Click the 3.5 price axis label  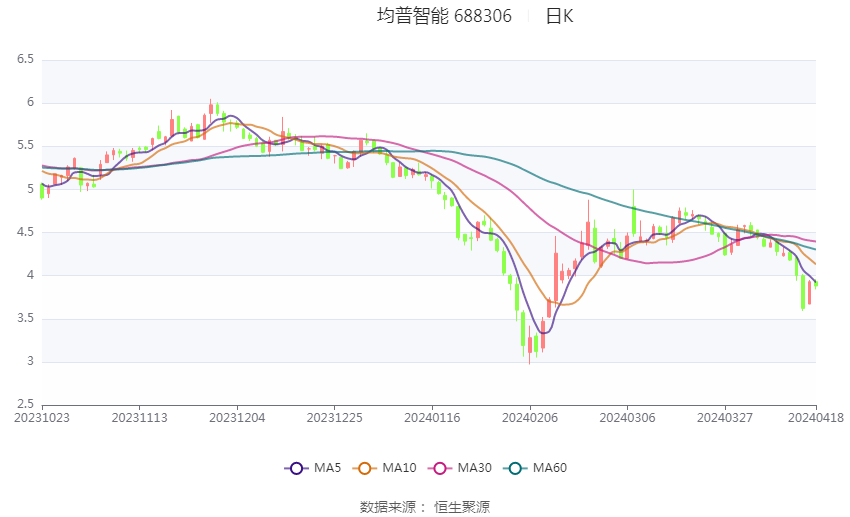pyautogui.click(x=25, y=318)
